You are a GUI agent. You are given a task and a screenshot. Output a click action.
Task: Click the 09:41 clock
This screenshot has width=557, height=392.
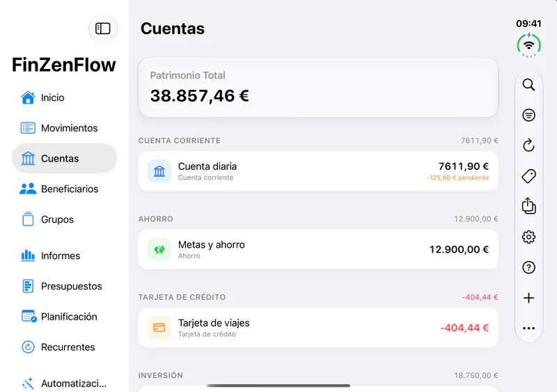click(x=528, y=24)
